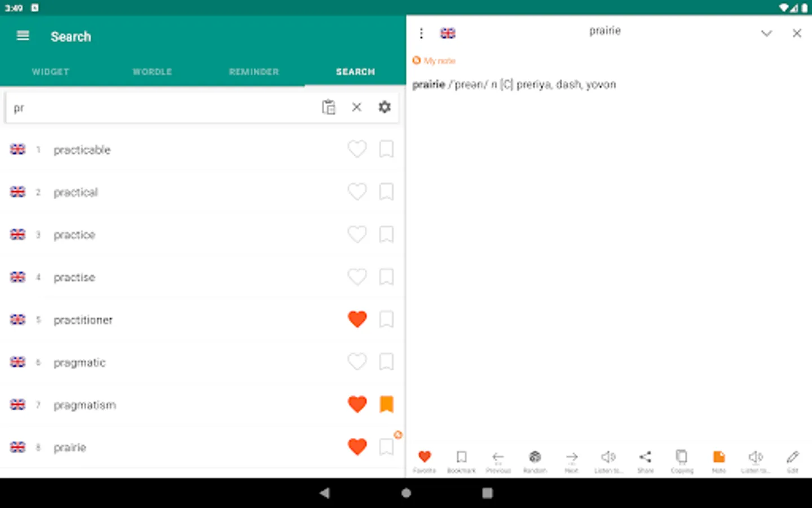Switch to the Wordle tab
Image resolution: width=812 pixels, height=508 pixels.
pos(152,72)
